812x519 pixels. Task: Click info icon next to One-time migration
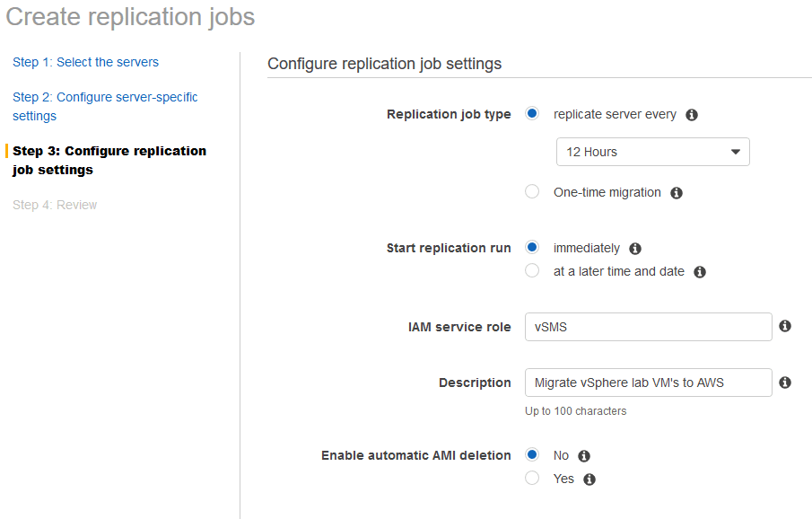[x=677, y=193]
